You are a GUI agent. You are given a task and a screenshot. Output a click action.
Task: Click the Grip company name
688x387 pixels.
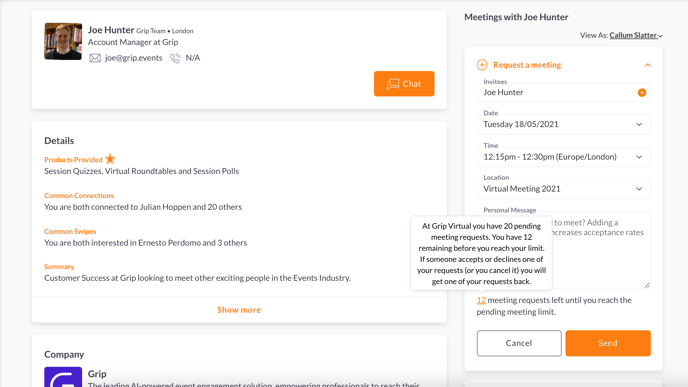click(x=97, y=374)
